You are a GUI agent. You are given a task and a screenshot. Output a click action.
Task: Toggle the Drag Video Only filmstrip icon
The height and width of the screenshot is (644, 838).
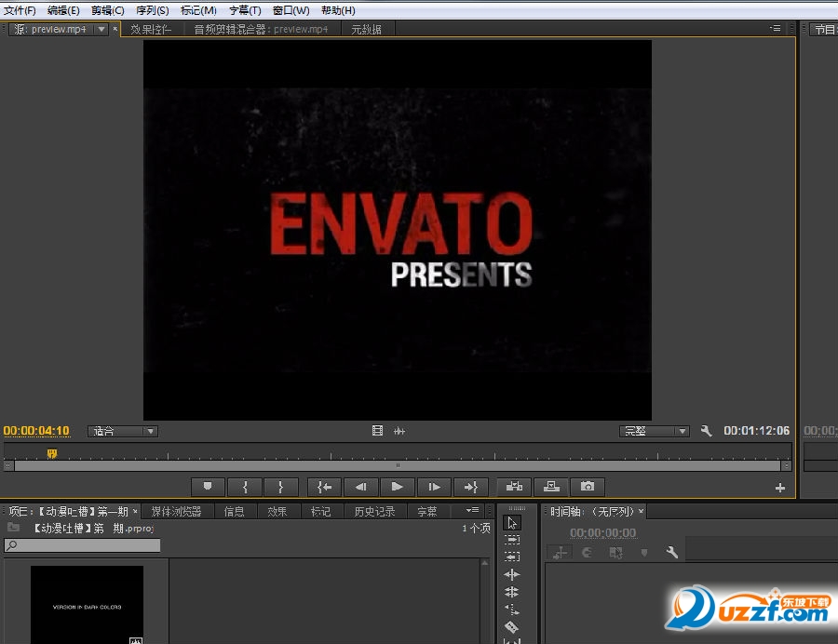click(377, 431)
